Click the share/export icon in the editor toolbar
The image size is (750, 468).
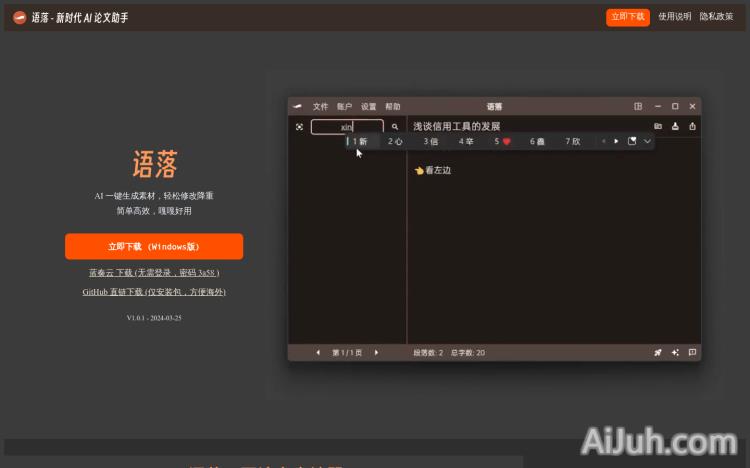click(692, 126)
